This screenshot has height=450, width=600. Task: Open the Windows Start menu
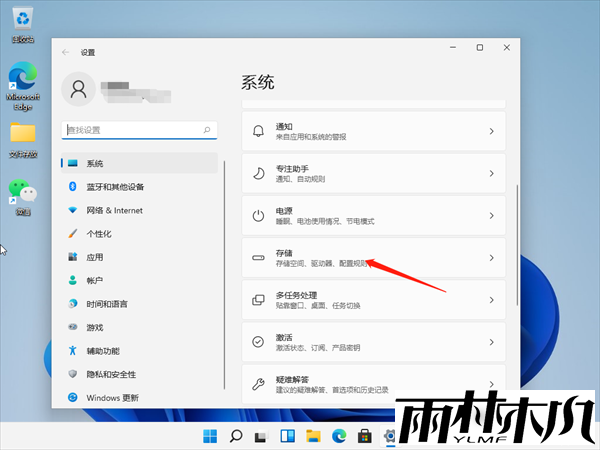(210, 436)
